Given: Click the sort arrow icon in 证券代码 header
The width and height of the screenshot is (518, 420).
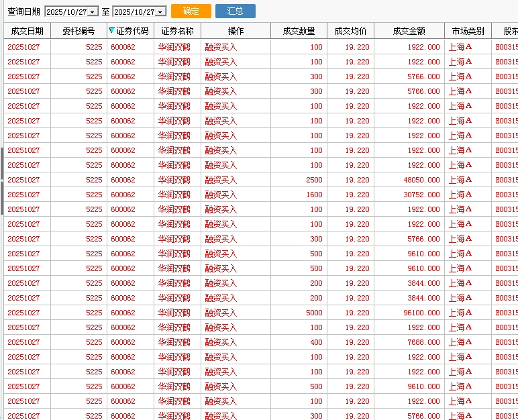Looking at the screenshot, I should tap(111, 30).
